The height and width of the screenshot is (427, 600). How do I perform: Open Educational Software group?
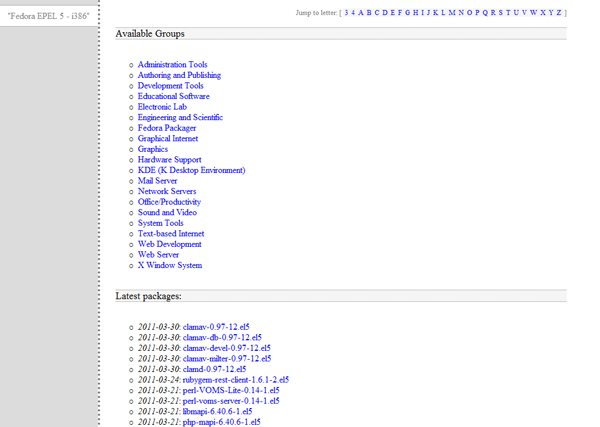(x=174, y=96)
